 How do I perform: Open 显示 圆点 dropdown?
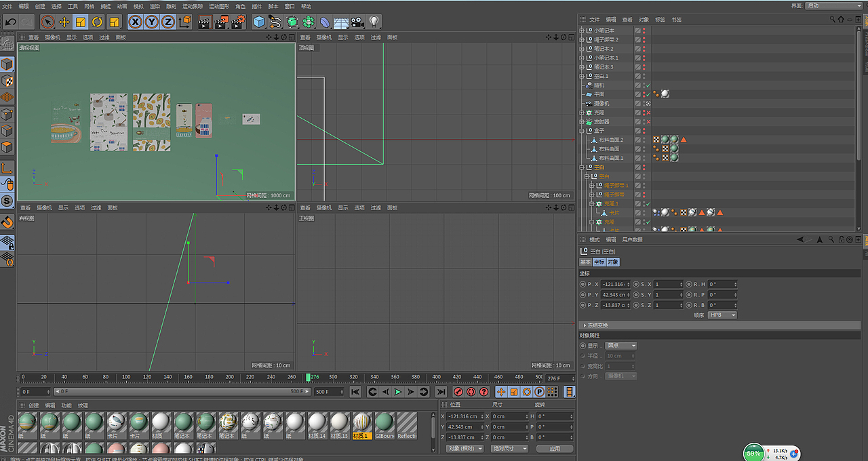pyautogui.click(x=622, y=346)
